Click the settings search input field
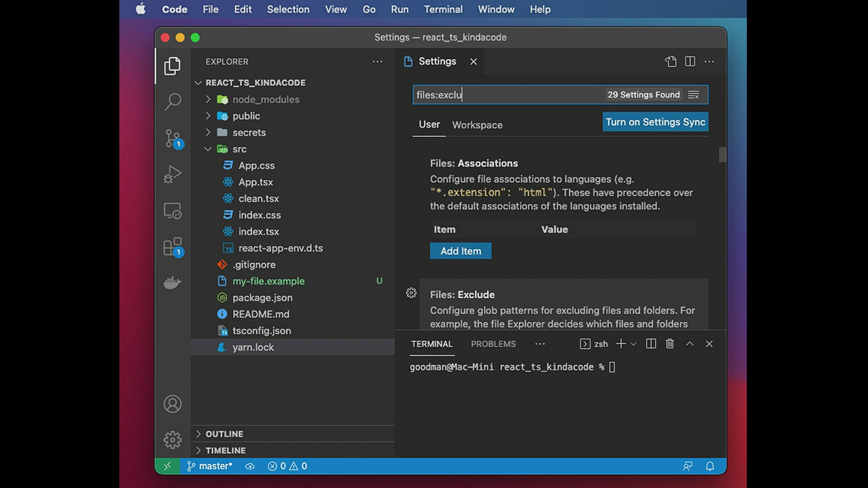Image resolution: width=868 pixels, height=488 pixels. tap(506, 95)
